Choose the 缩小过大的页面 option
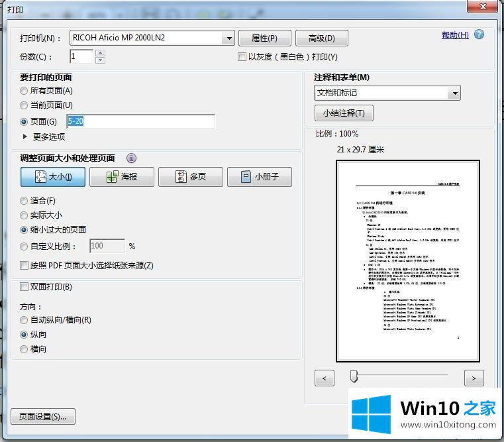The width and height of the screenshot is (504, 442). pyautogui.click(x=24, y=230)
